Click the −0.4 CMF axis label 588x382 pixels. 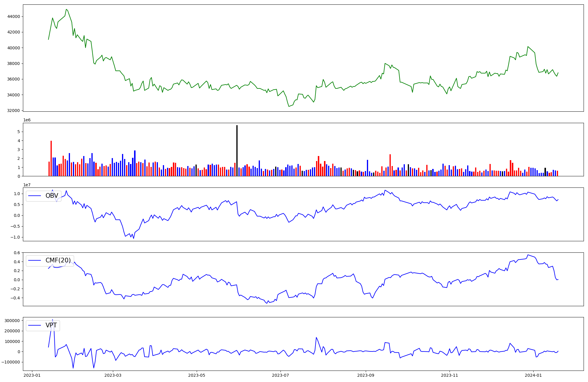pyautogui.click(x=16, y=298)
